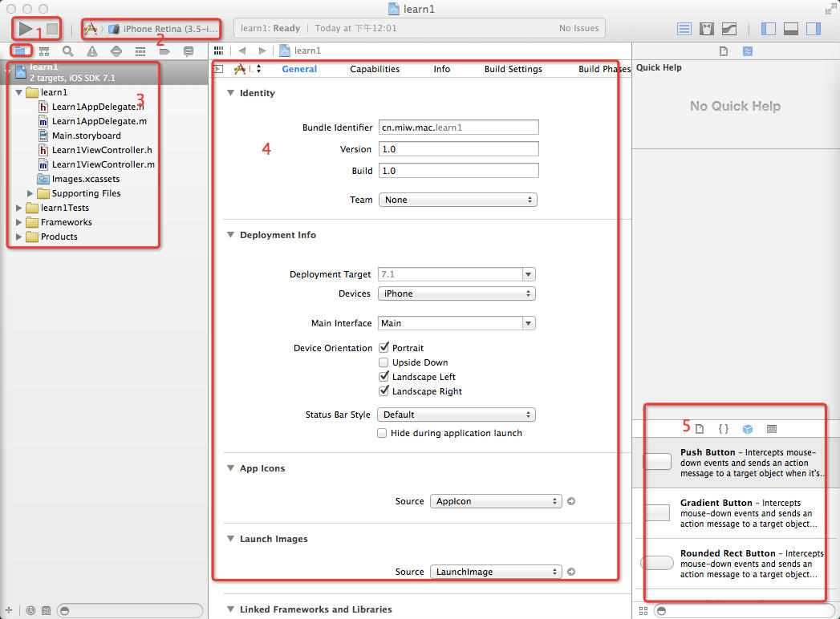
Task: Select the Capabilities tab
Action: click(x=375, y=69)
